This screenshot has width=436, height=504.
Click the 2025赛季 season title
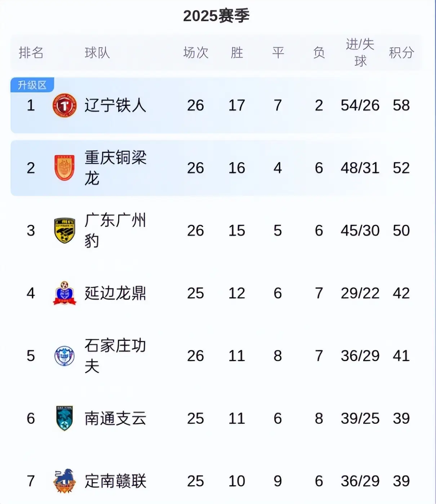(216, 16)
